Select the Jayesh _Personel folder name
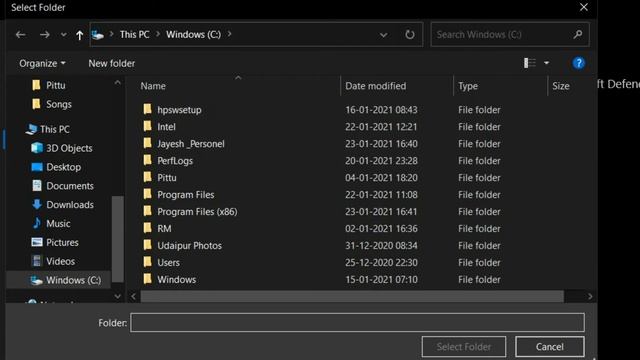Viewport: 640px width, 360px height. 191,144
